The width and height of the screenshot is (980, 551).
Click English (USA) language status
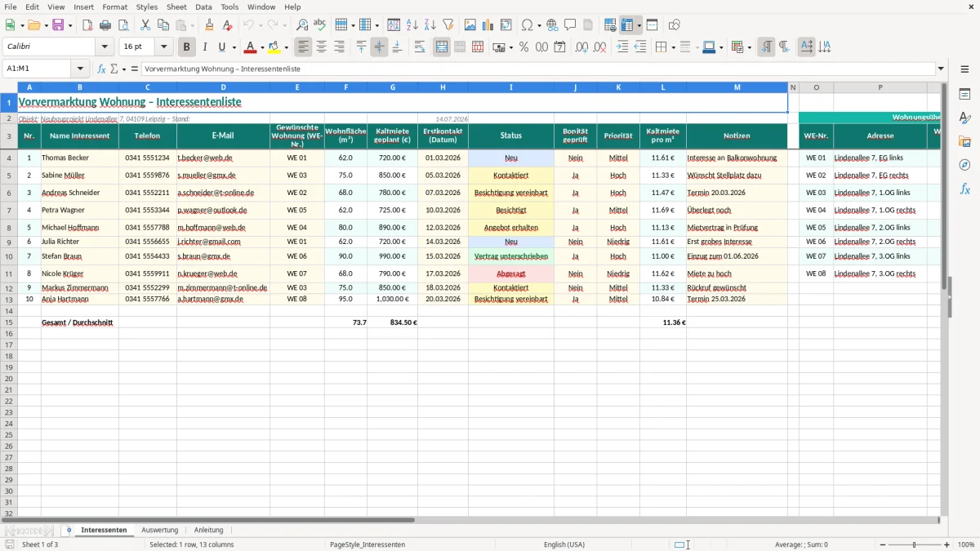click(x=564, y=544)
